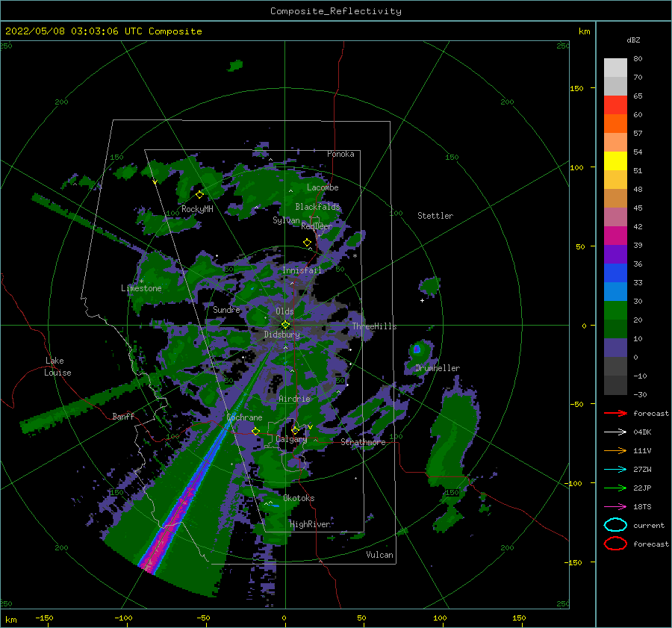Click the dBZ legend heading
Image resolution: width=672 pixels, height=628 pixels.
pyautogui.click(x=633, y=40)
